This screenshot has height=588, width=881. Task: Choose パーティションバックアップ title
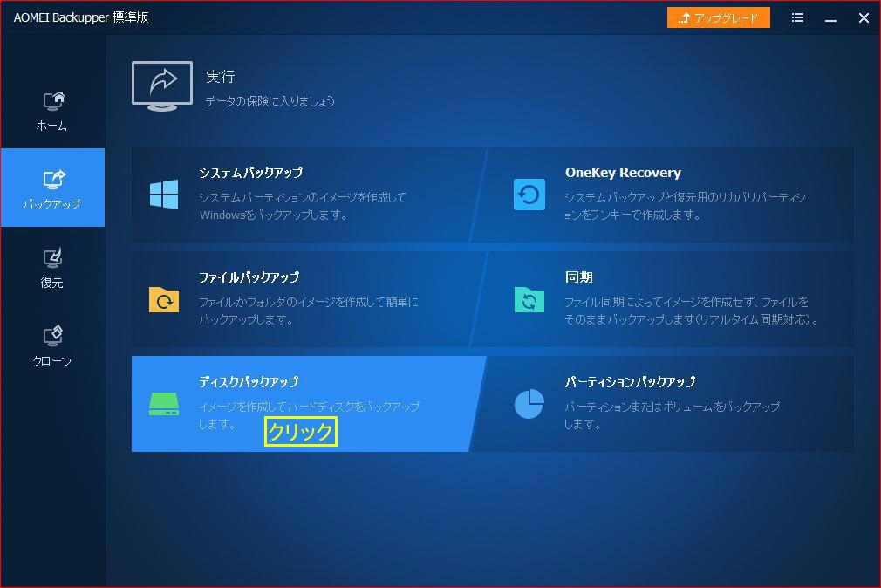point(630,382)
